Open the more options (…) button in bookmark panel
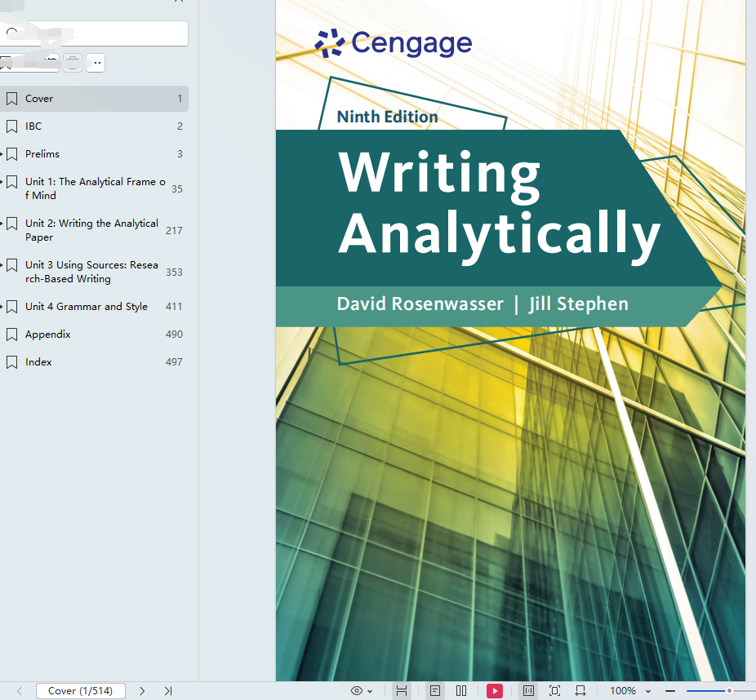 (96, 63)
